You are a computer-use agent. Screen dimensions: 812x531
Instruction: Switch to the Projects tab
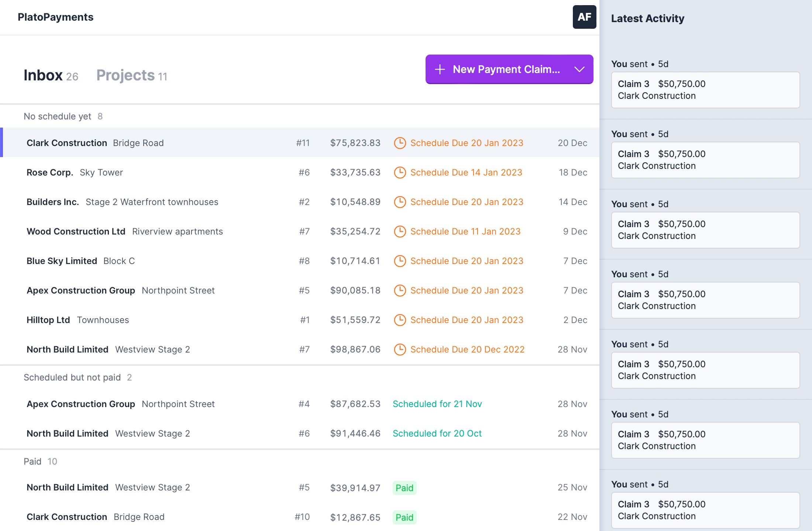coord(132,75)
